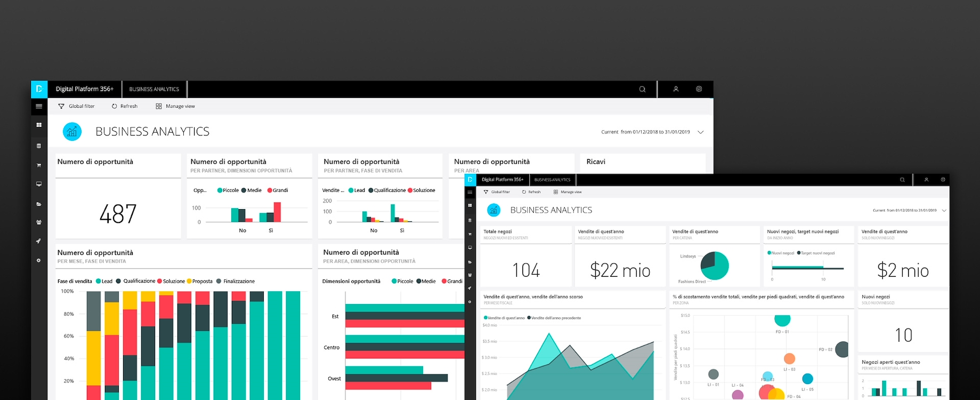Viewport: 980px width, 400px height.
Task: Select the Digital Platform 356+ tab in the small window
Action: [x=503, y=180]
